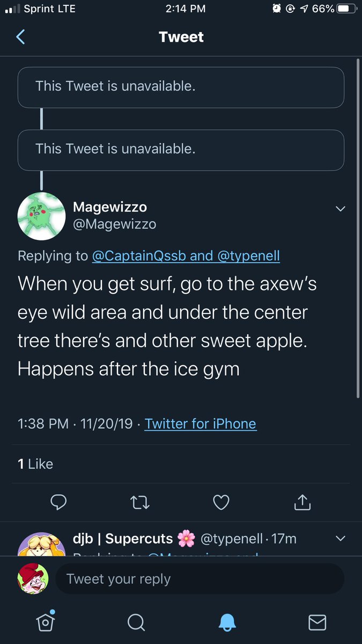Tap the first unavailable tweet box
The image size is (362, 644).
(x=181, y=87)
